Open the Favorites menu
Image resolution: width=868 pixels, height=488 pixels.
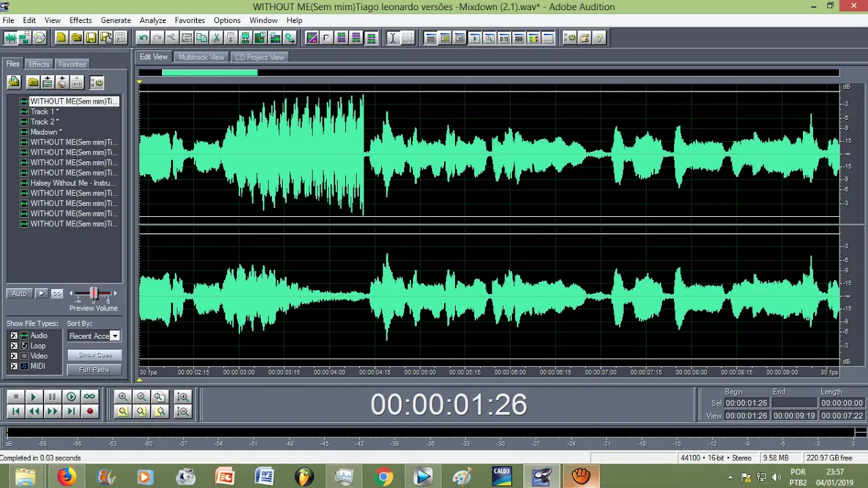(190, 20)
